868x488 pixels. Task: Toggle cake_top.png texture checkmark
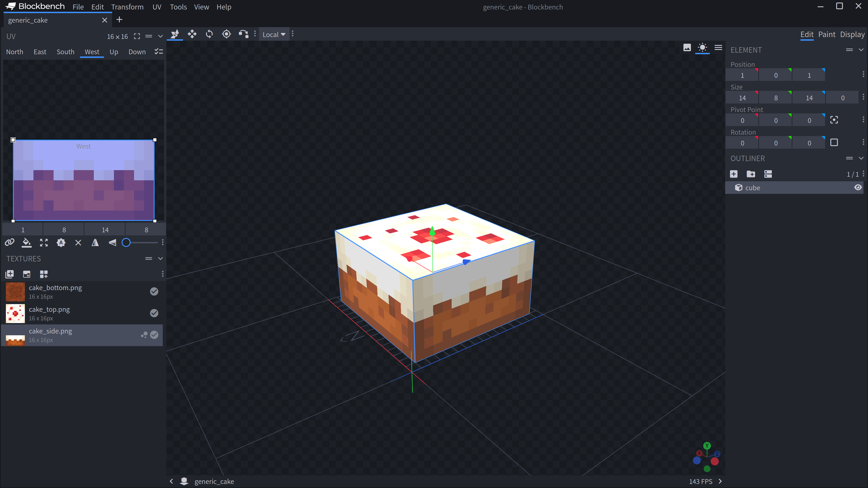(154, 313)
